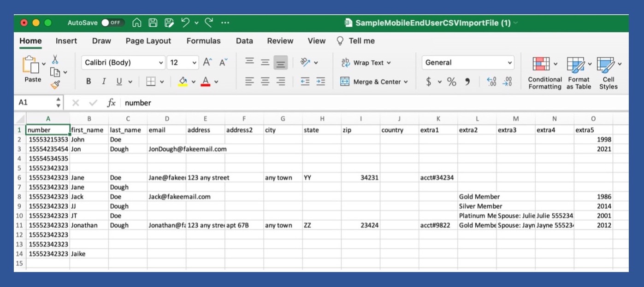Apply red font color A
Image resolution: width=644 pixels, height=287 pixels.
coord(206,82)
